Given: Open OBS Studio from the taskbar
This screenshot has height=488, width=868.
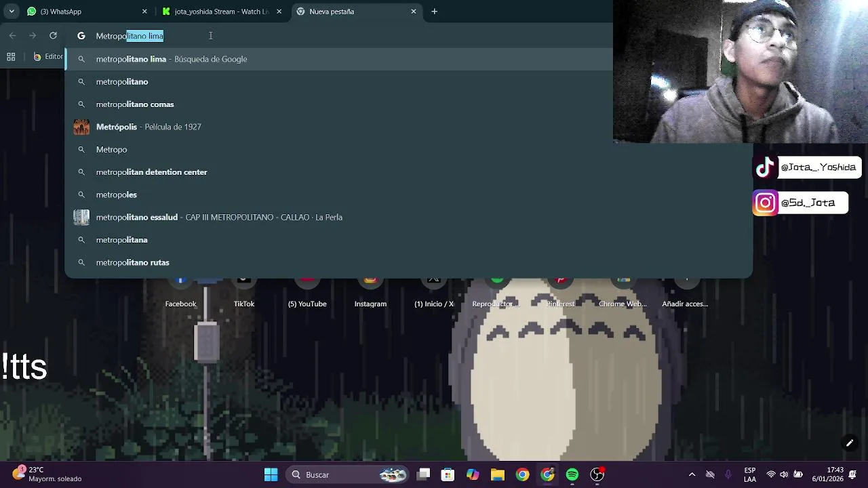Looking at the screenshot, I should 597,474.
